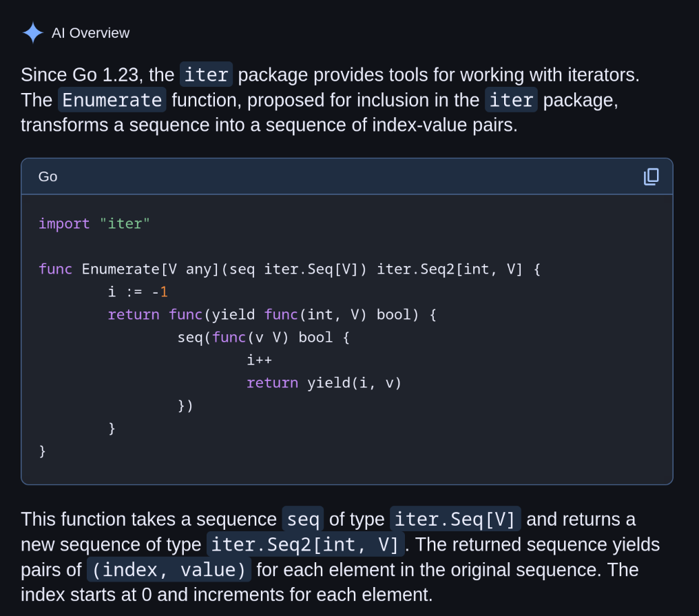
Task: Click the 'i := -1' code line
Action: point(138,291)
